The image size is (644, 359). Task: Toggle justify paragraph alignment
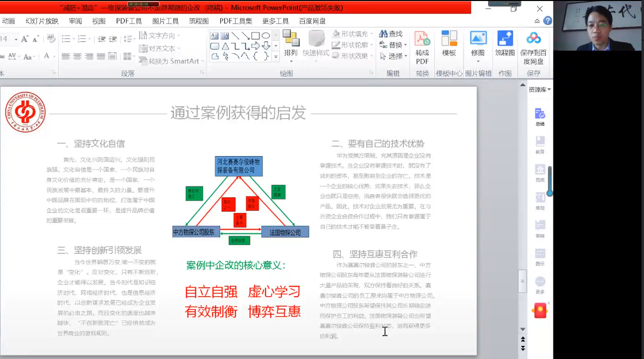pos(101,56)
